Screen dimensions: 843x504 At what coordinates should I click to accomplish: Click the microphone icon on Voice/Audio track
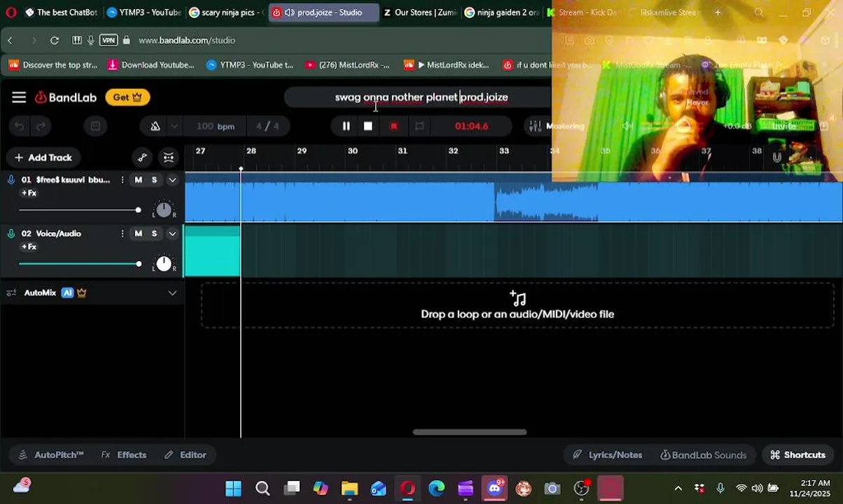(x=11, y=234)
